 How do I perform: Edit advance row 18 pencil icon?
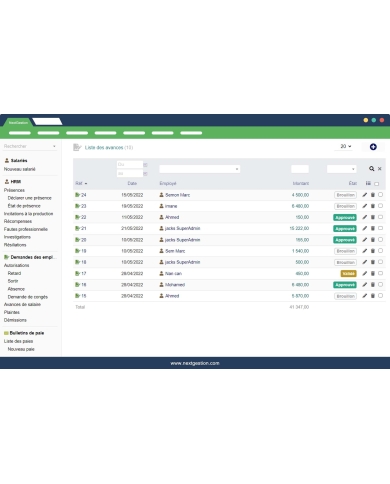point(365,262)
